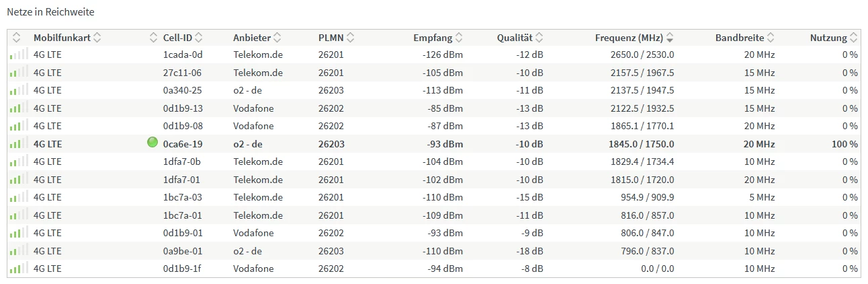Viewport: 868px width, 284px height.
Task: Click the PLMN sort arrows
Action: 351,38
